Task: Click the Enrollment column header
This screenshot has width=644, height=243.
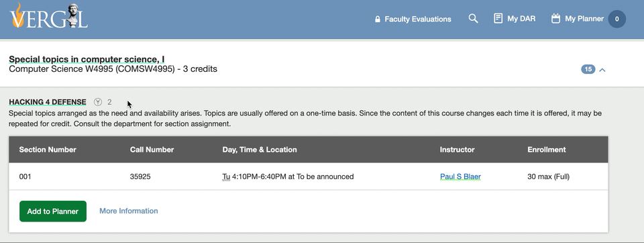Action: coord(547,150)
